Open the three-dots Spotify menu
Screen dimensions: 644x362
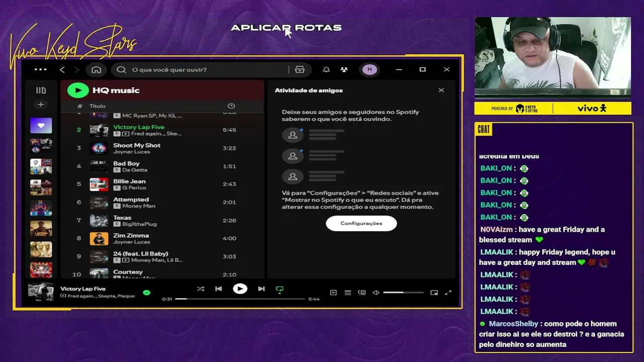click(x=40, y=70)
